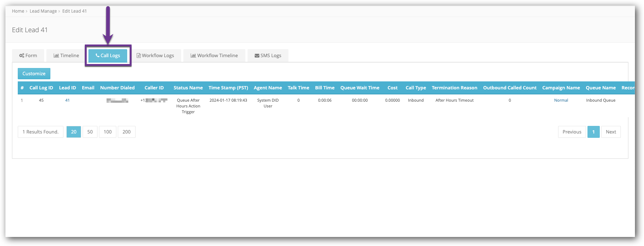Sort by Caller ID column
The height and width of the screenshot is (246, 644).
point(154,88)
